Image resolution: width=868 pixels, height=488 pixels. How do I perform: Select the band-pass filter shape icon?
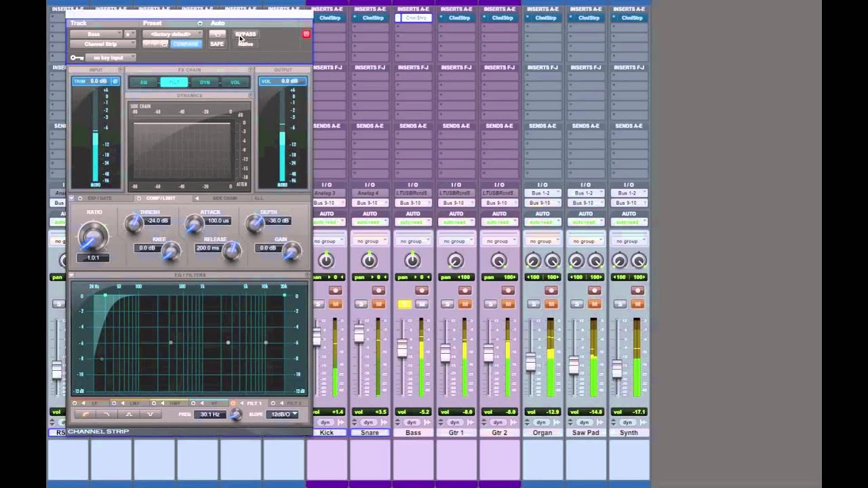129,414
